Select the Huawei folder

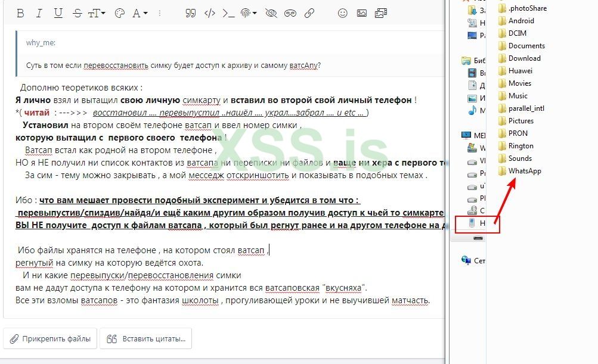point(515,70)
